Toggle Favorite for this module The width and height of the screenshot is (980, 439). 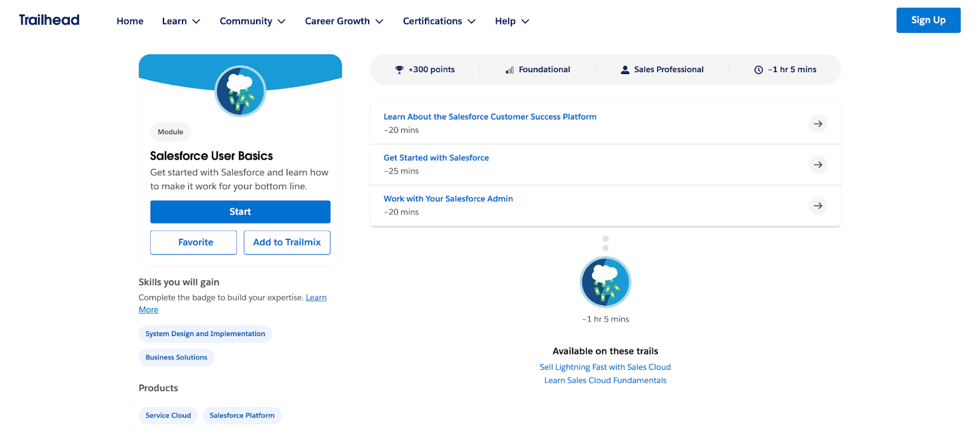coord(194,242)
